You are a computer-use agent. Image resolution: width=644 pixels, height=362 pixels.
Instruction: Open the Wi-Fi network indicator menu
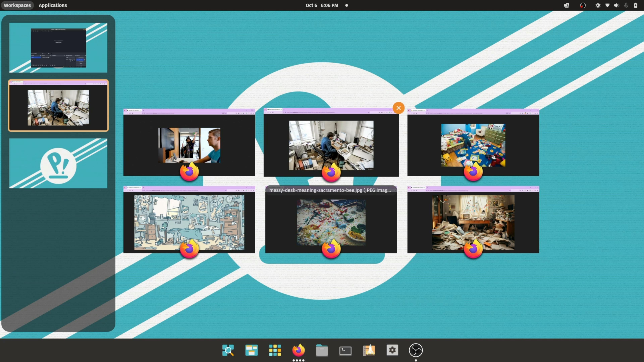point(607,5)
